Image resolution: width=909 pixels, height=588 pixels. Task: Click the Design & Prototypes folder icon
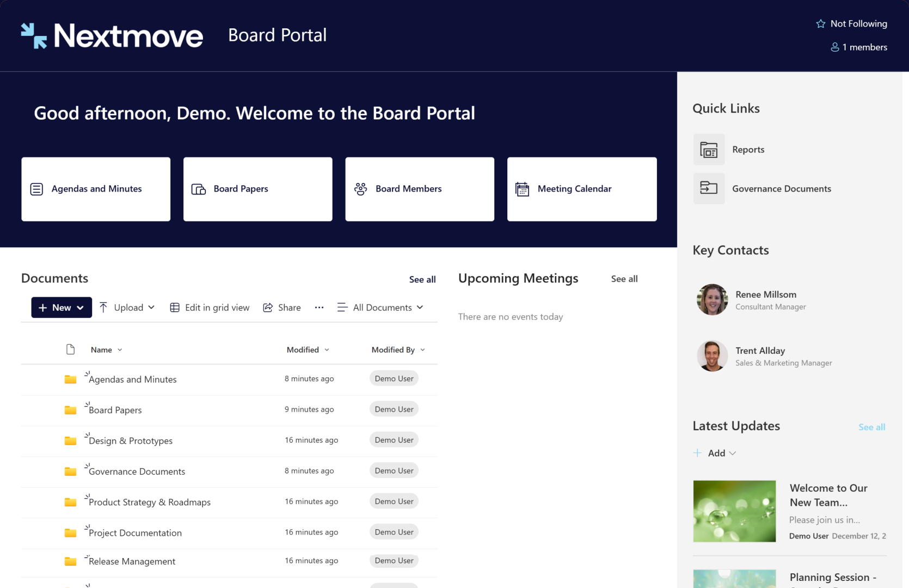pos(70,440)
